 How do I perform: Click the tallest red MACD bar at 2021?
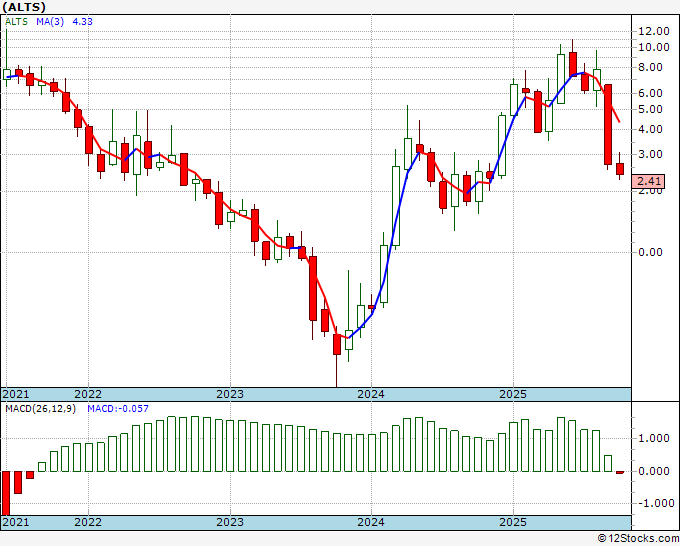(x=6, y=493)
